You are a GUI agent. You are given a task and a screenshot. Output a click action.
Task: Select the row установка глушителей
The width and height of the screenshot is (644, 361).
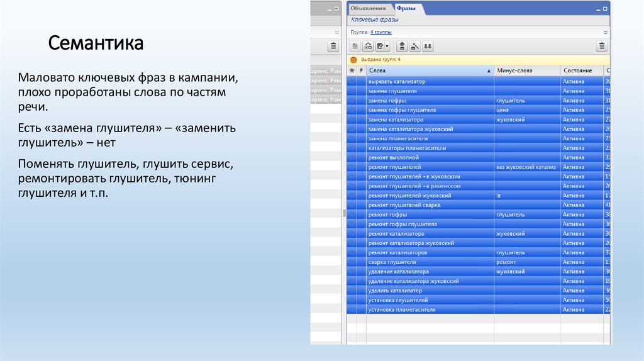[x=479, y=300]
